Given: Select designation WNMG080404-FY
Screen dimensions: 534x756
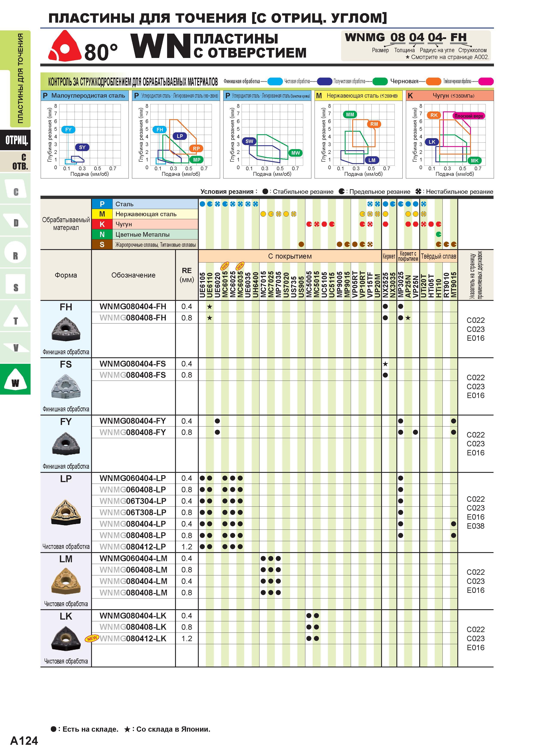Looking at the screenshot, I should click(133, 421).
